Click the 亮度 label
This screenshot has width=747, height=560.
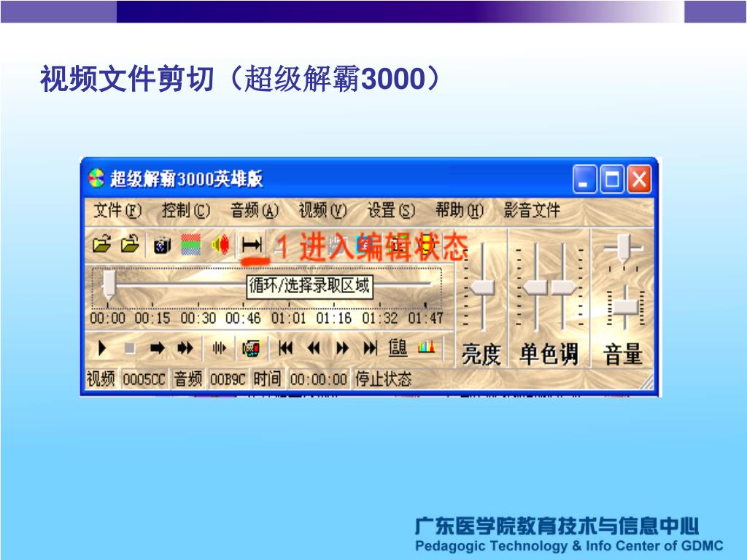coord(481,354)
